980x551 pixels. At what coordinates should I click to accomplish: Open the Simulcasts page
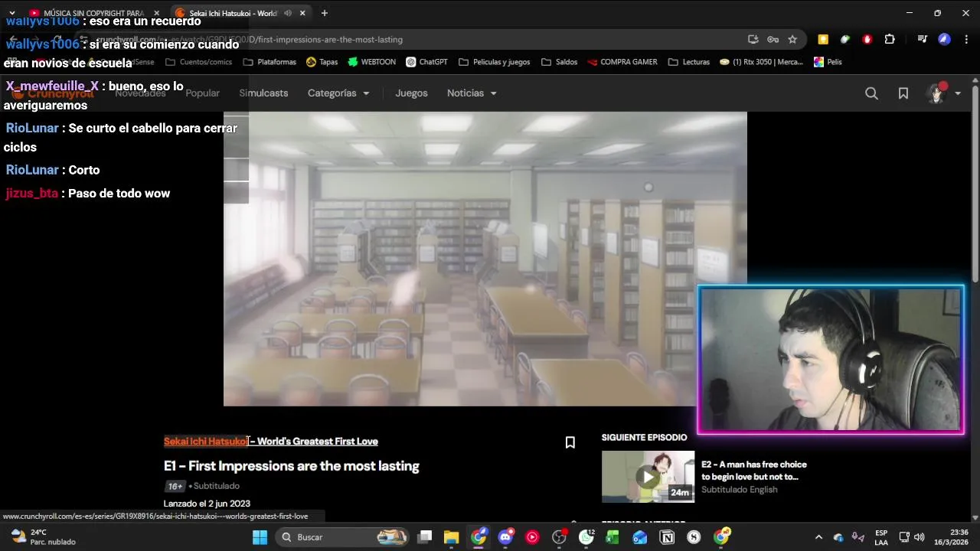pos(263,93)
